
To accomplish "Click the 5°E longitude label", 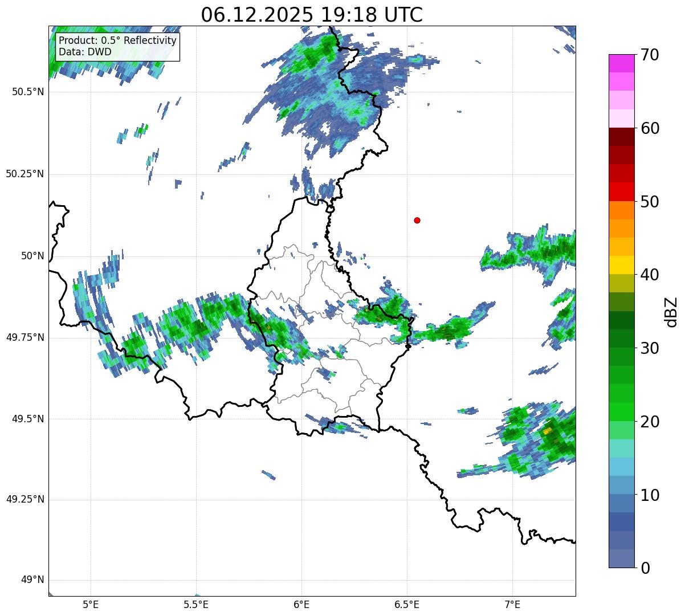I will click(x=91, y=604).
